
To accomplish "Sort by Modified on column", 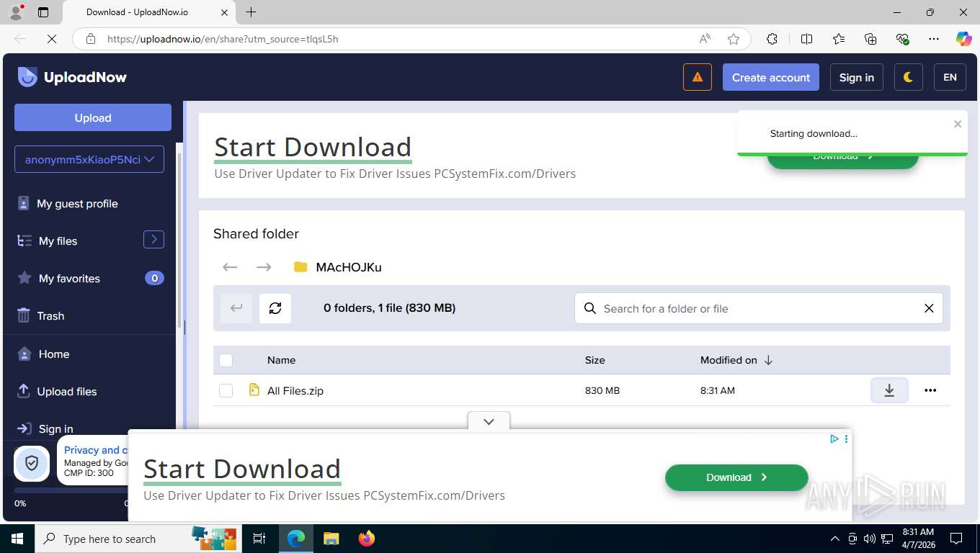I will point(736,360).
